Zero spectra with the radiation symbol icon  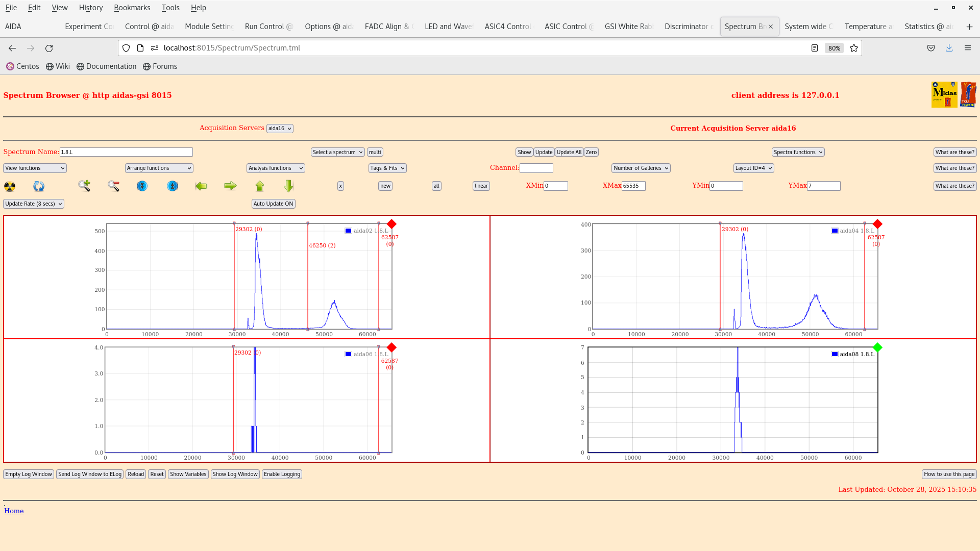(9, 186)
